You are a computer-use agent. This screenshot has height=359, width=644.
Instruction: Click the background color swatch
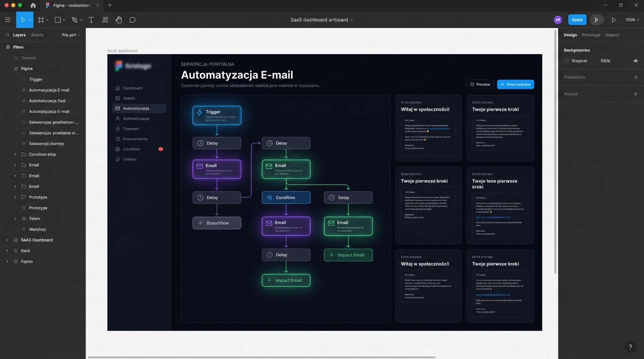click(567, 61)
